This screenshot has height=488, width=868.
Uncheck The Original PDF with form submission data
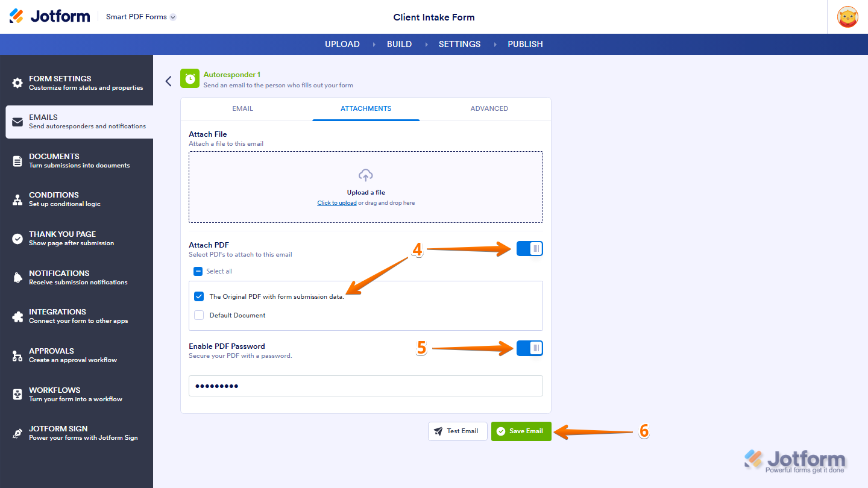pos(199,296)
